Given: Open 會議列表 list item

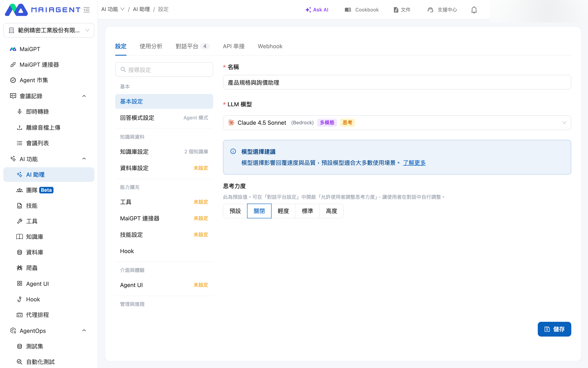Looking at the screenshot, I should (x=49, y=143).
